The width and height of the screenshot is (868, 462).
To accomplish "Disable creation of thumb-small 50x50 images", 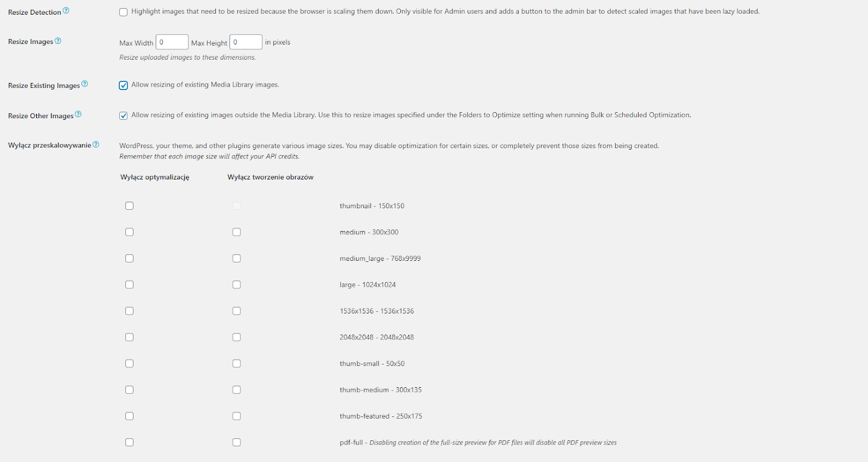I will point(237,364).
